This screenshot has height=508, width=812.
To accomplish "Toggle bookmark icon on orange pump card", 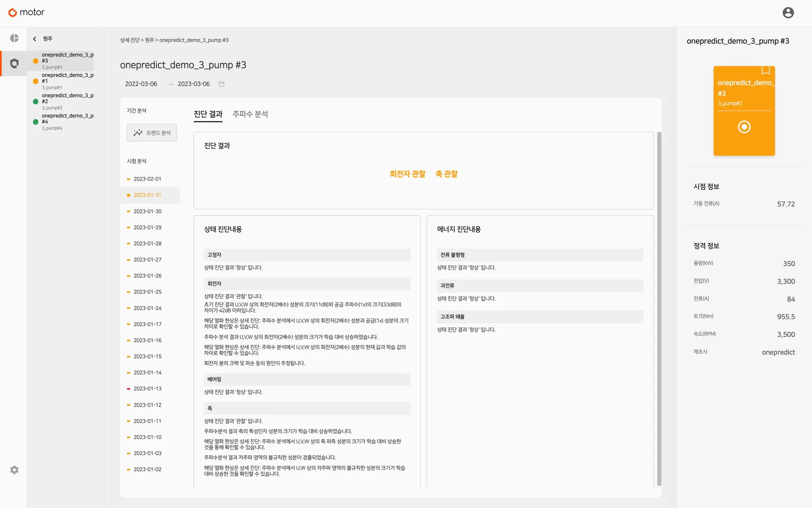I will (766, 71).
